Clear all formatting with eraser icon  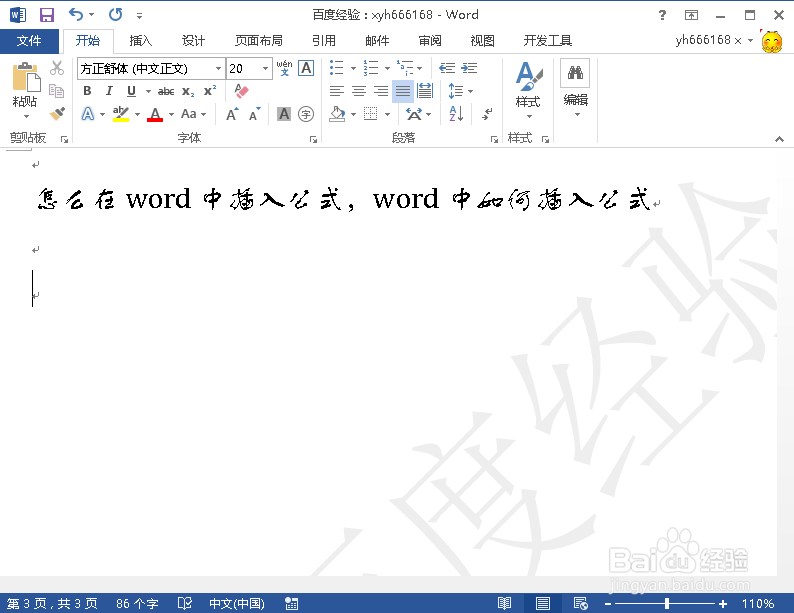point(242,91)
